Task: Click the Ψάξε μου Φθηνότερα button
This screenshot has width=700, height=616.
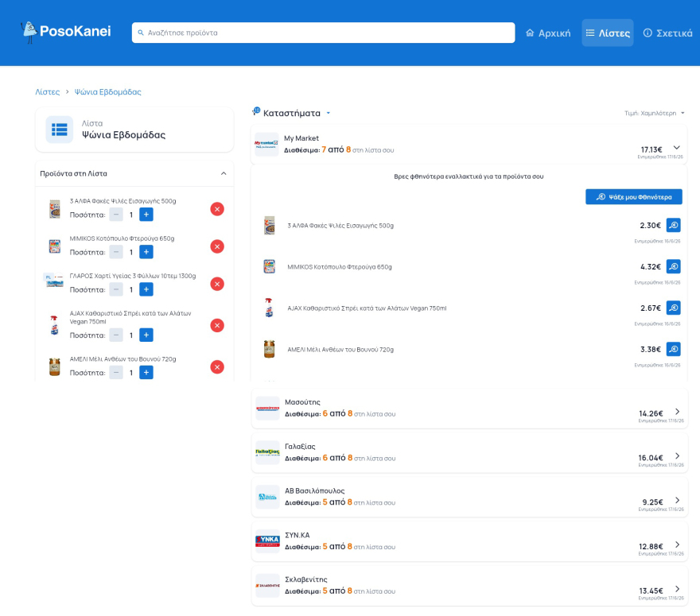Action: click(634, 196)
